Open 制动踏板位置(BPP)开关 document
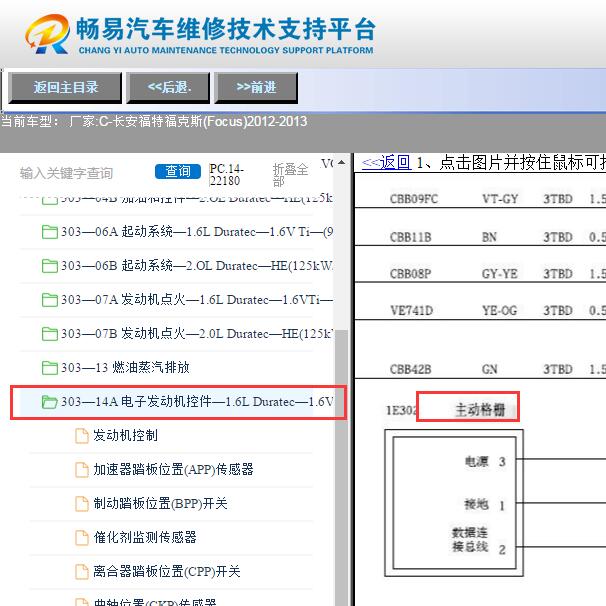This screenshot has height=606, width=606. 160,504
